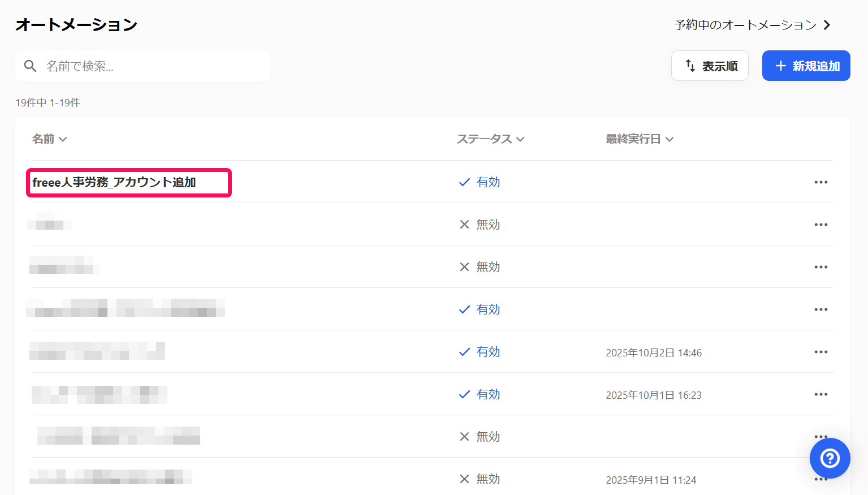Click the 19件中 1-19件 count text
Screen dimensions: 868x495
pos(48,102)
